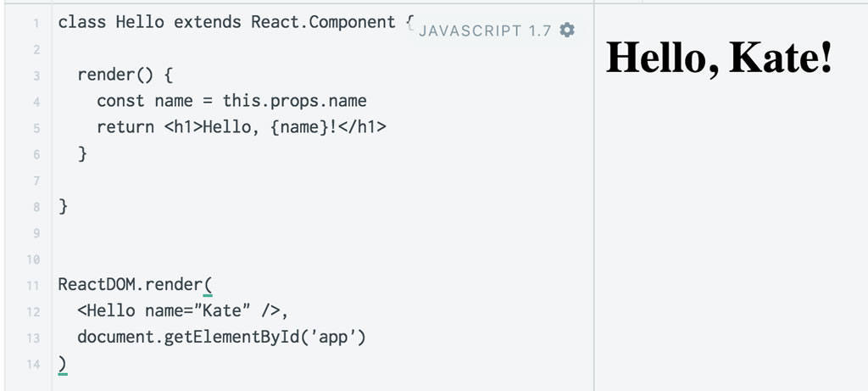
Task: Click the divider between editor and preview
Action: (594, 195)
